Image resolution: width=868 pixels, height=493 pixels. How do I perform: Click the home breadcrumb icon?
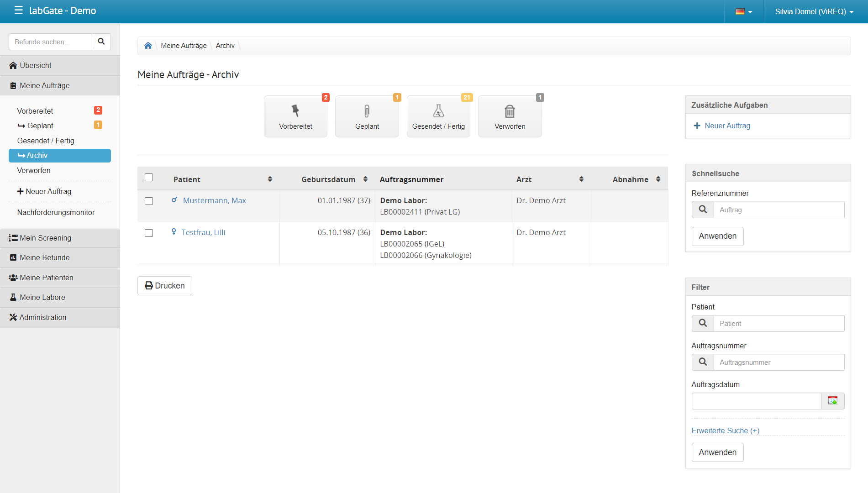point(148,46)
